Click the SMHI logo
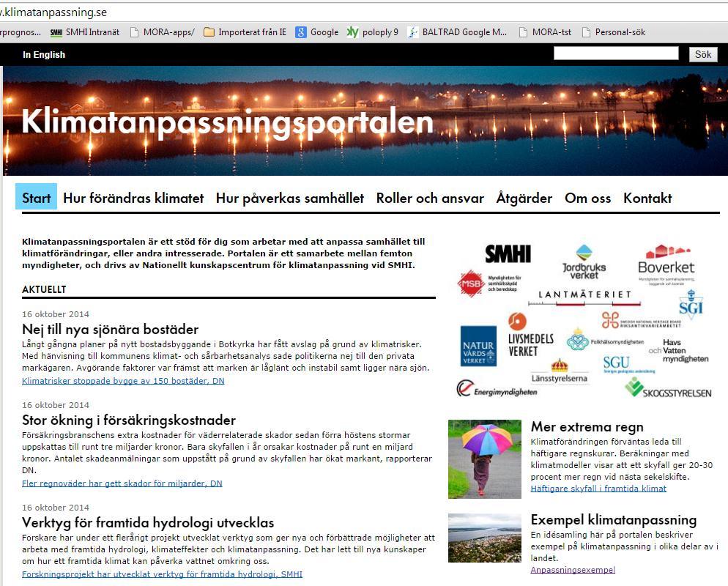Viewport: 728px width, 586px height. [508, 254]
